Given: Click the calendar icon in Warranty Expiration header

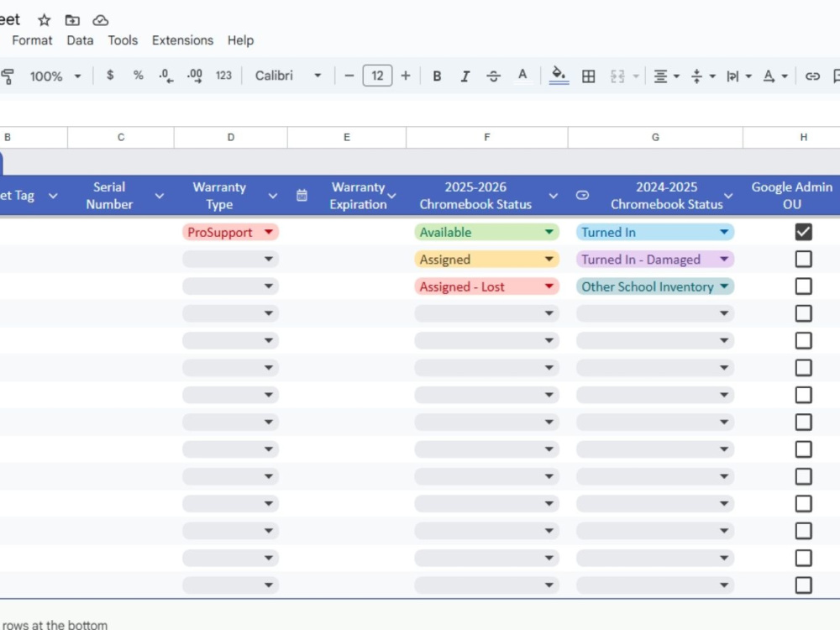Looking at the screenshot, I should [x=302, y=196].
